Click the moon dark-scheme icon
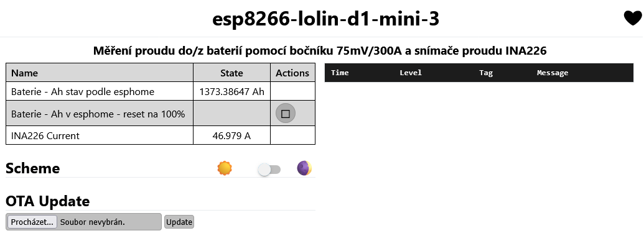 coord(304,168)
